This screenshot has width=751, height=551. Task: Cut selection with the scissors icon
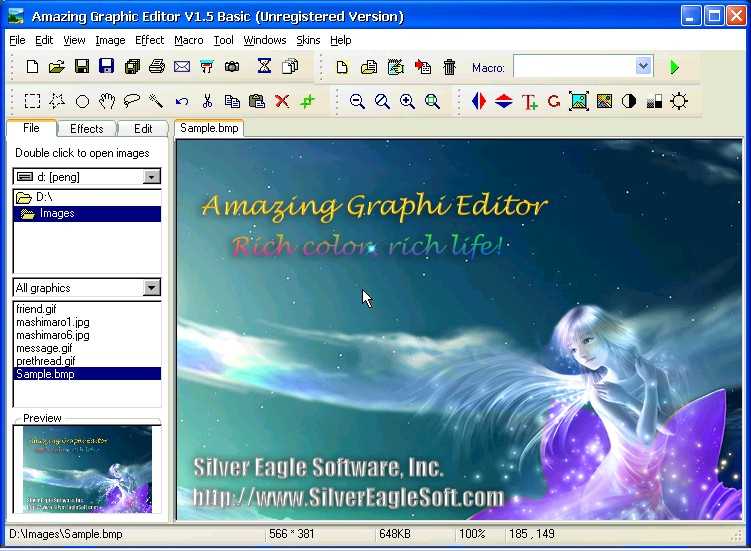(207, 101)
